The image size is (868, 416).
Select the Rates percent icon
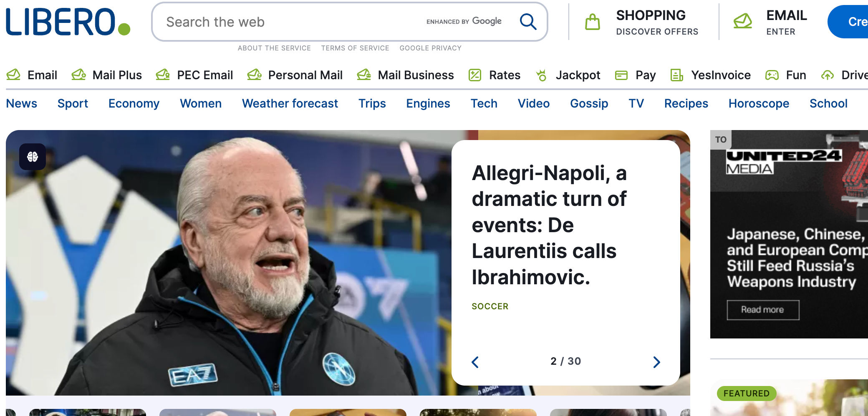[475, 75]
